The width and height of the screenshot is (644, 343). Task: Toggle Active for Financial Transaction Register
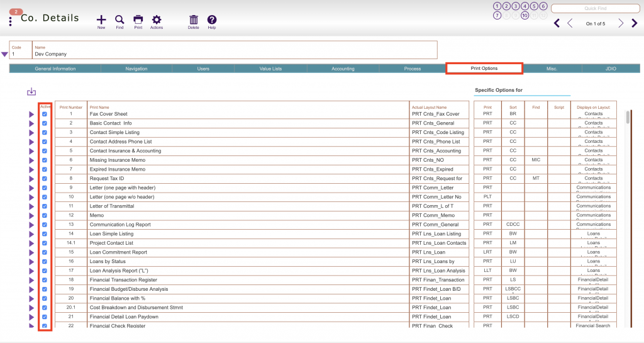45,280
